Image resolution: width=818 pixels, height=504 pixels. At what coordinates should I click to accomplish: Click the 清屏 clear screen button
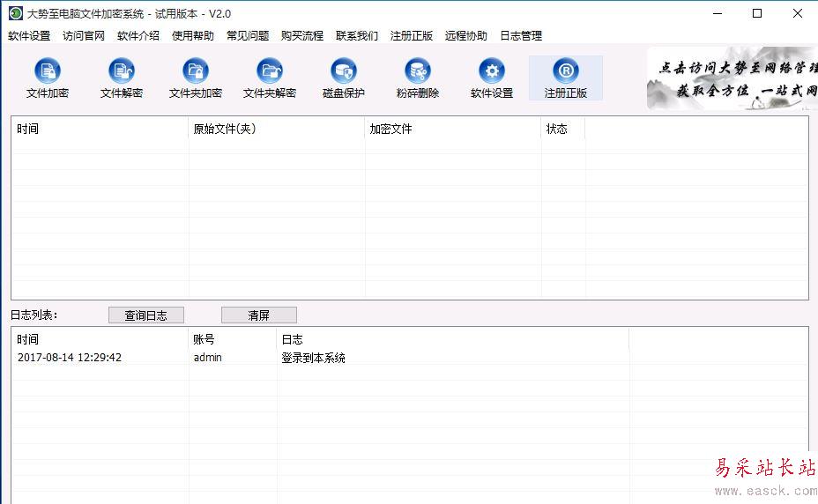[x=259, y=315]
